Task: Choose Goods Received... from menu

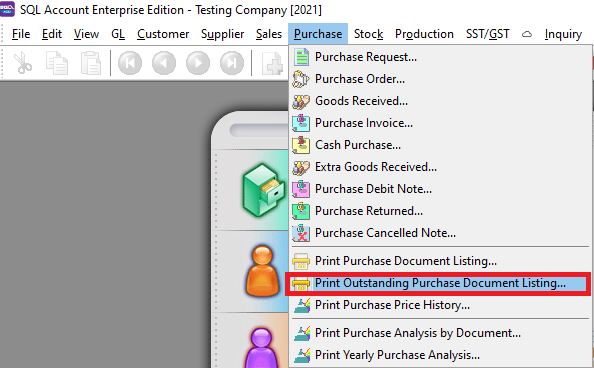Action: coord(439,101)
